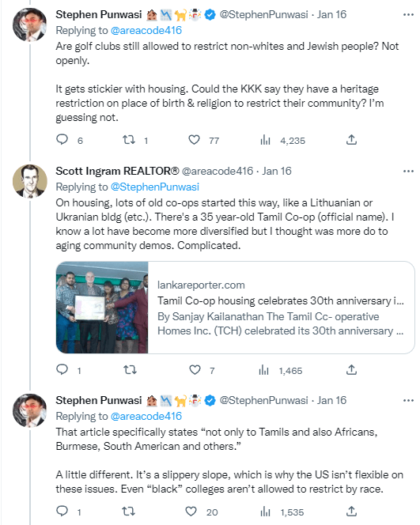Open more options on the last tweet
The height and width of the screenshot is (525, 420).
point(408,400)
